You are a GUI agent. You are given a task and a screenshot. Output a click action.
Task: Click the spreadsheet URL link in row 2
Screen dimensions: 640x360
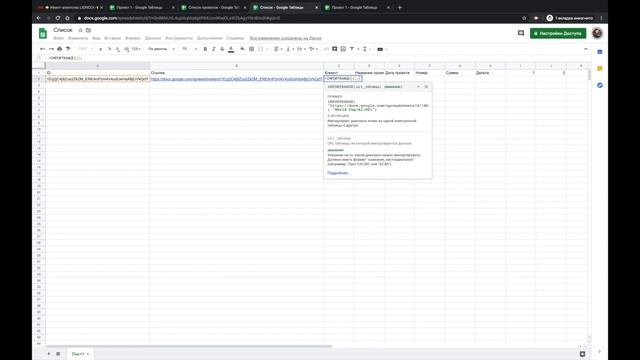click(x=236, y=79)
